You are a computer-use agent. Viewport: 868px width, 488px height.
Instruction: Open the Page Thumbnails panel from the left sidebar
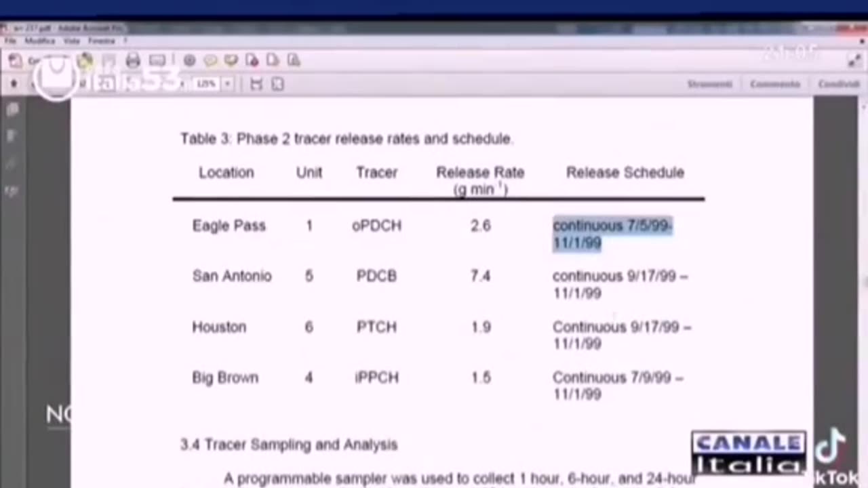pyautogui.click(x=12, y=109)
